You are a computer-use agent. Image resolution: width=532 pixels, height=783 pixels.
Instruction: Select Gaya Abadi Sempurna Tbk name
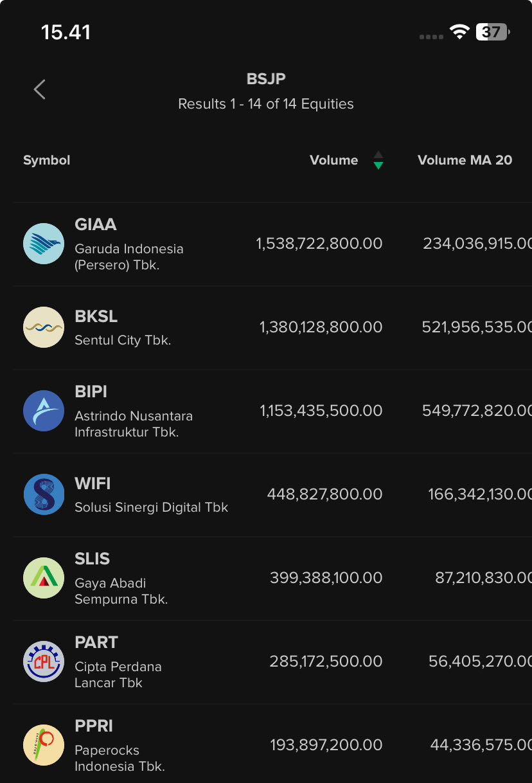click(121, 591)
